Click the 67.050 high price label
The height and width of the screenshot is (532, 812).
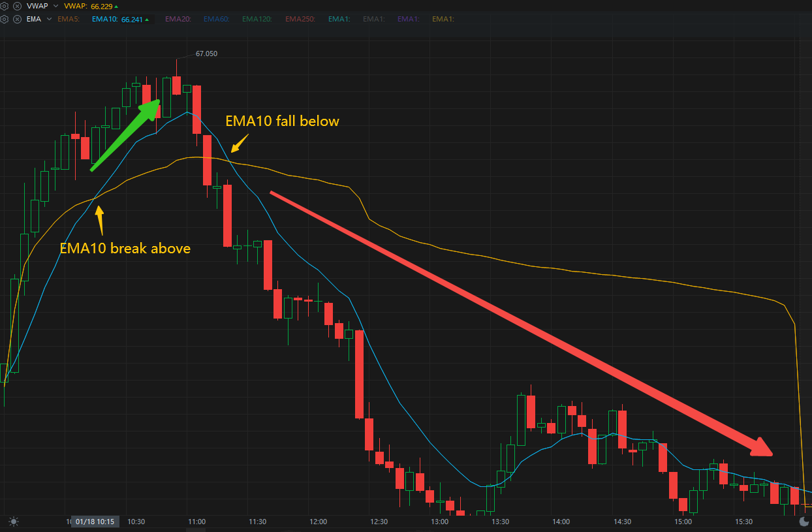206,54
